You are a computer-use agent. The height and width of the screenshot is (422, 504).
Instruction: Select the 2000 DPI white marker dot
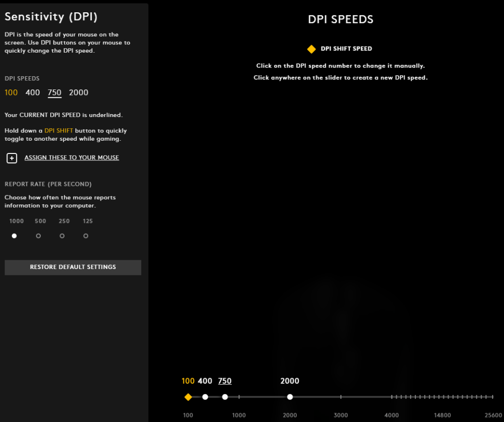[290, 396]
